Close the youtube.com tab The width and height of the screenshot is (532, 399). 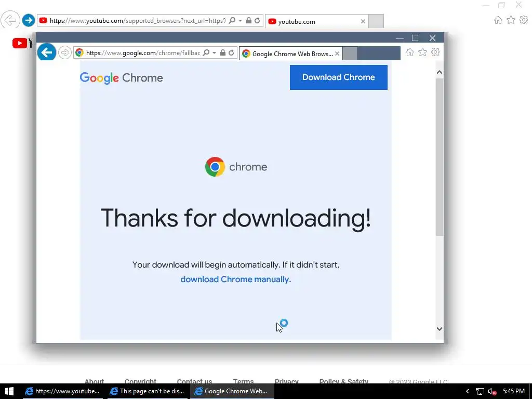coord(363,21)
